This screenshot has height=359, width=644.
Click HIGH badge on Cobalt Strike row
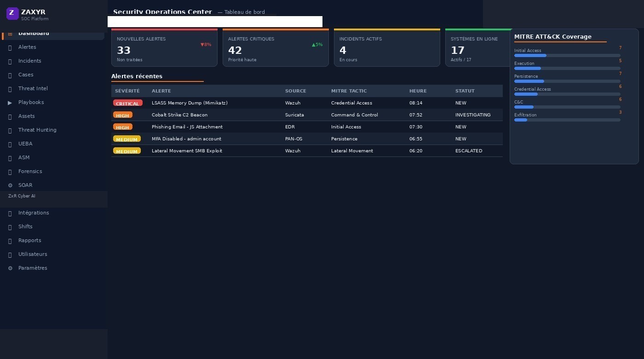123,115
